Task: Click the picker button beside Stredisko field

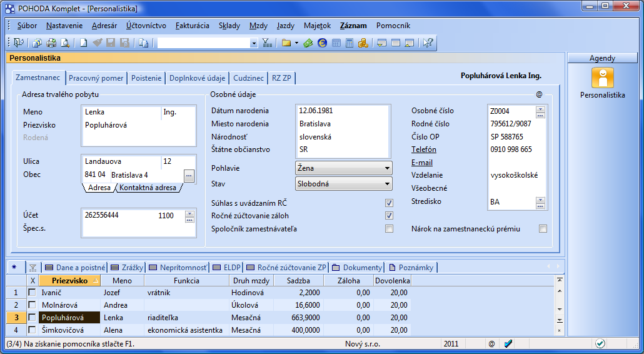Action: pyautogui.click(x=540, y=203)
